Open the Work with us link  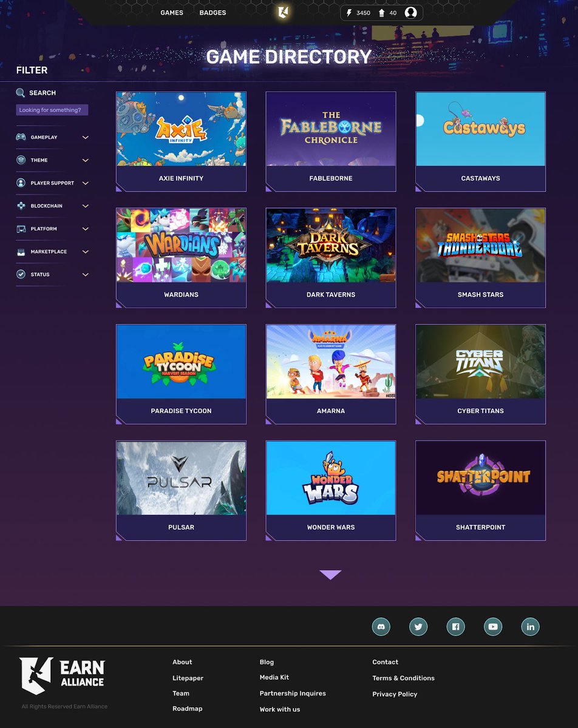click(280, 709)
